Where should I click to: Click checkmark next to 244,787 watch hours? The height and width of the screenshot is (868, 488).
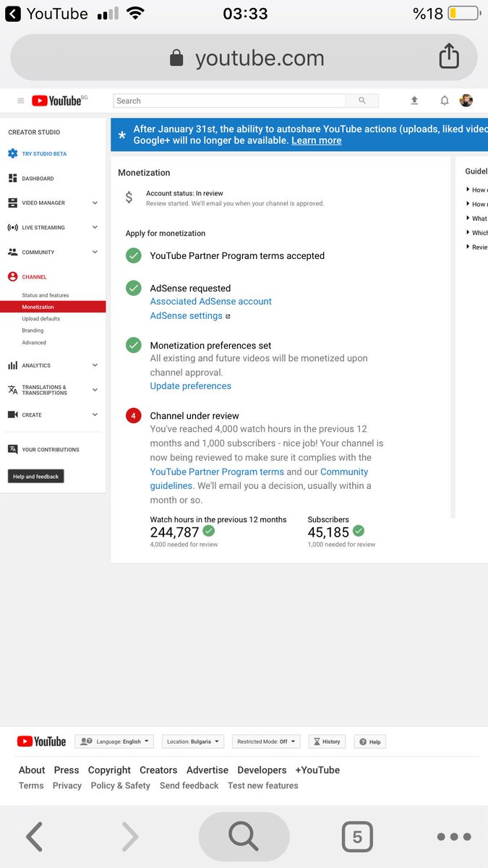[209, 532]
